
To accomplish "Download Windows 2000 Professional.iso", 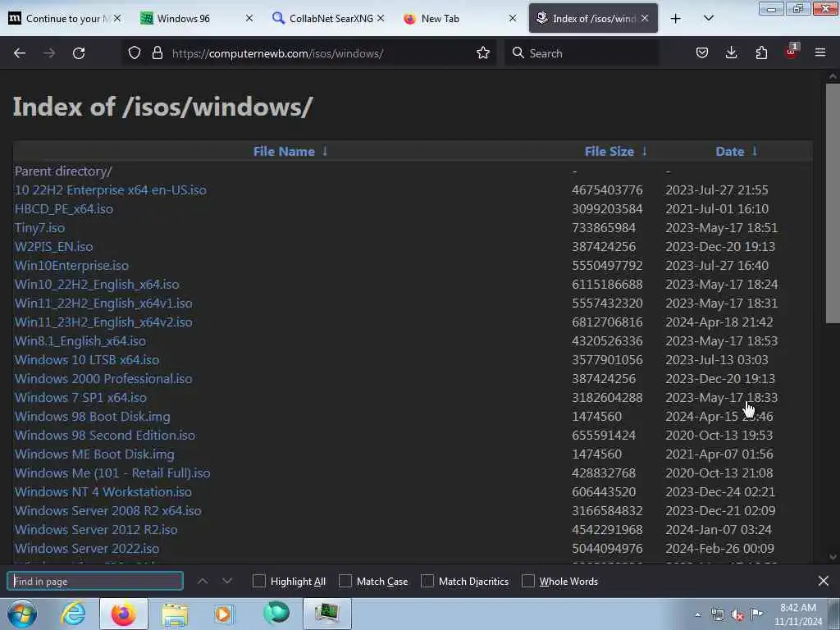I will tap(103, 379).
